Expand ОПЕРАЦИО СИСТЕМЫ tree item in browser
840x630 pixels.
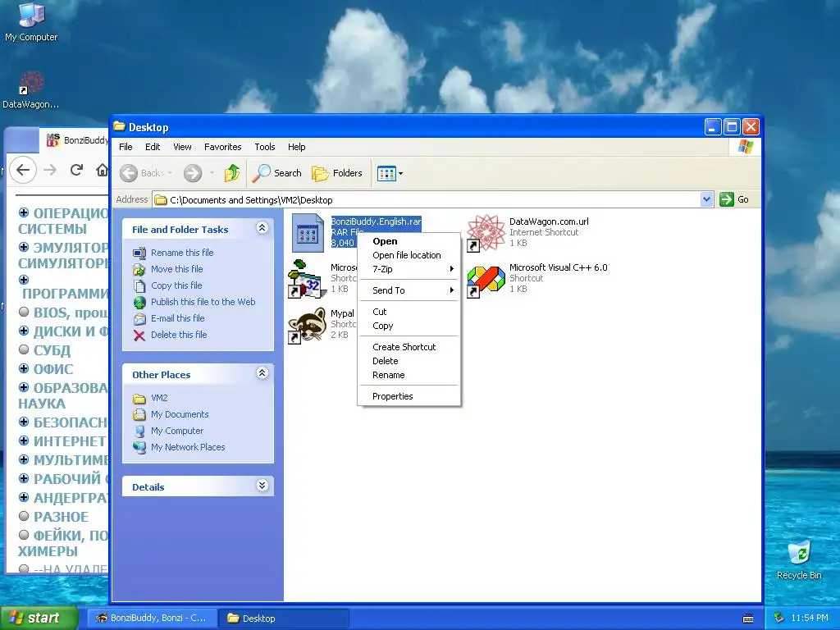pos(24,212)
